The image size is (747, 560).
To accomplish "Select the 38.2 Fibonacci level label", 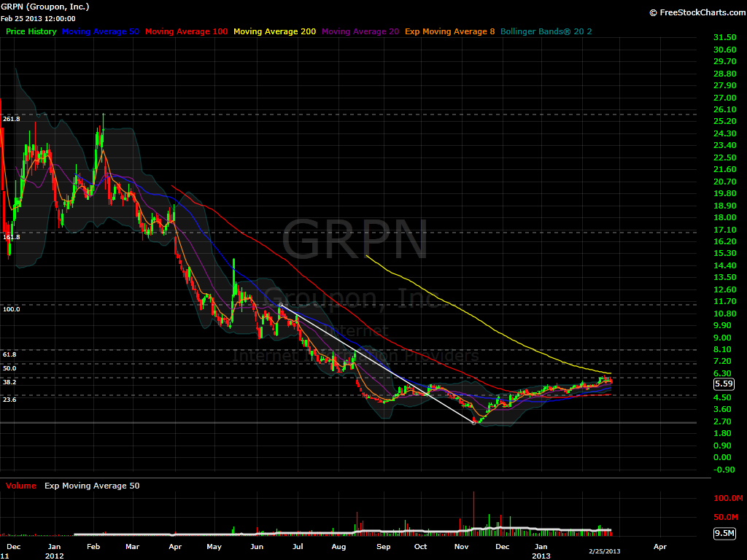I will [x=10, y=381].
